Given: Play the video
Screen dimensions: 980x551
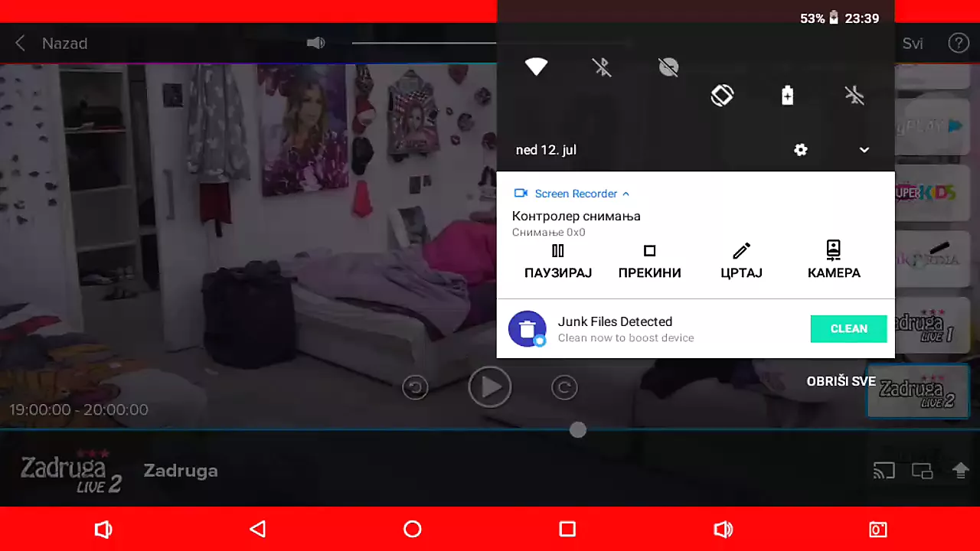Looking at the screenshot, I should coord(490,387).
